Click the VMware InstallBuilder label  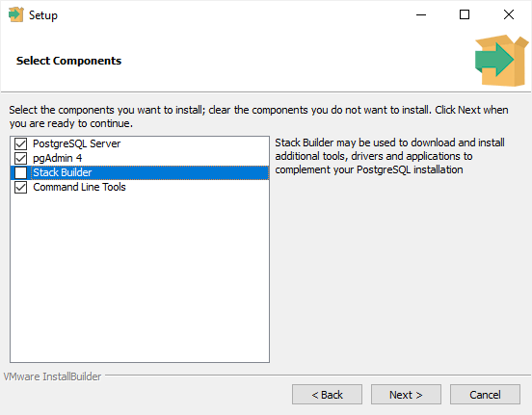pos(52,376)
